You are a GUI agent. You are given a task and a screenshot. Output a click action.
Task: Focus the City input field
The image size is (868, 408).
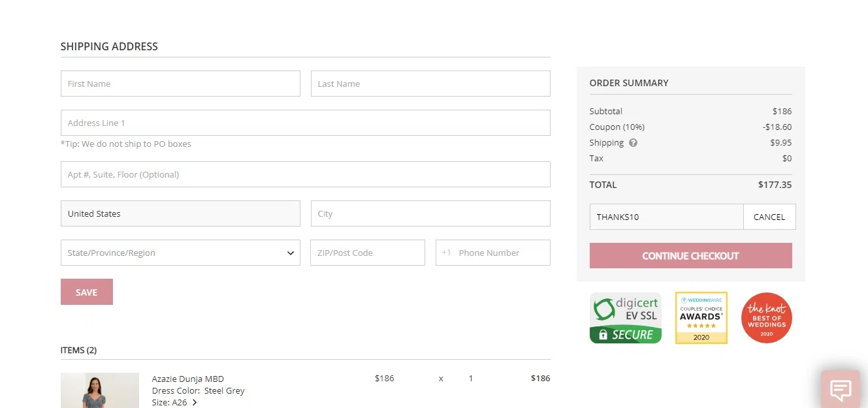[430, 213]
